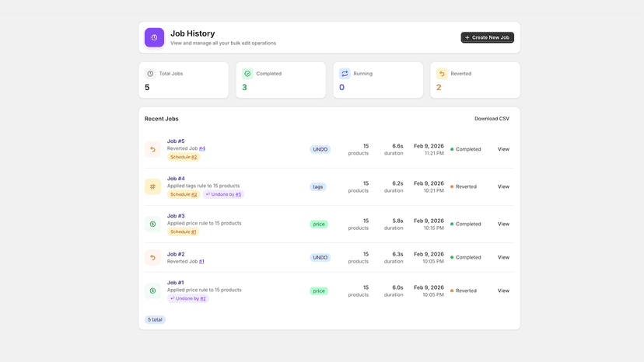Click the dollar icon beside Job #3
The image size is (644, 362).
click(152, 224)
